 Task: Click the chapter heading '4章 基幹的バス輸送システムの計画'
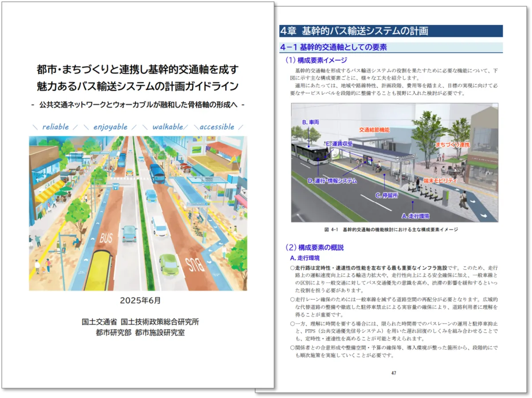(353, 31)
